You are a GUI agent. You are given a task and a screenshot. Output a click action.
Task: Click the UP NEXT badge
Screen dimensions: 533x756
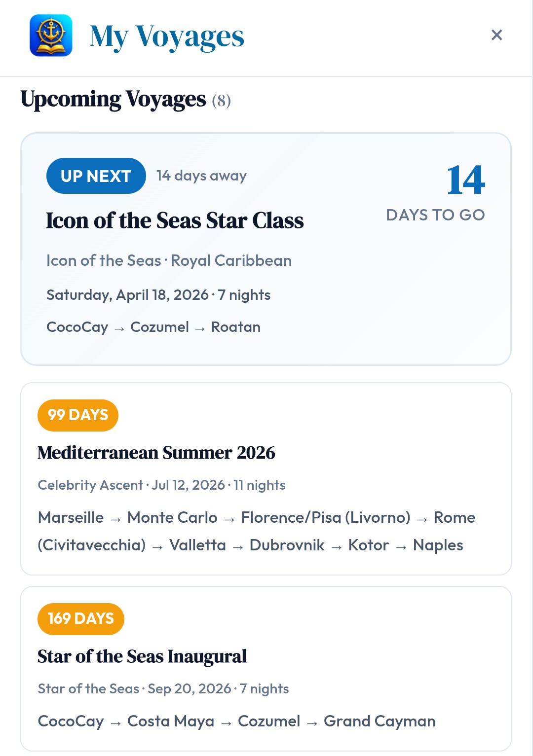[x=96, y=176]
